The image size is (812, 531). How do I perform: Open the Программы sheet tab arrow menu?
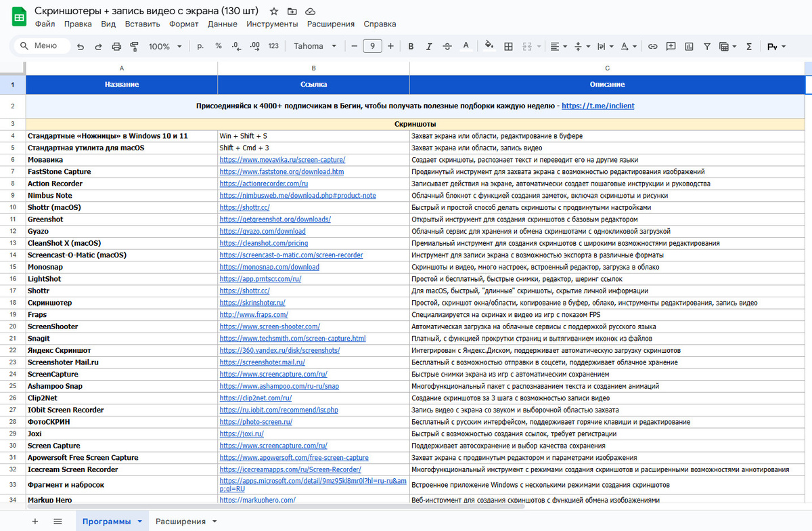140,522
